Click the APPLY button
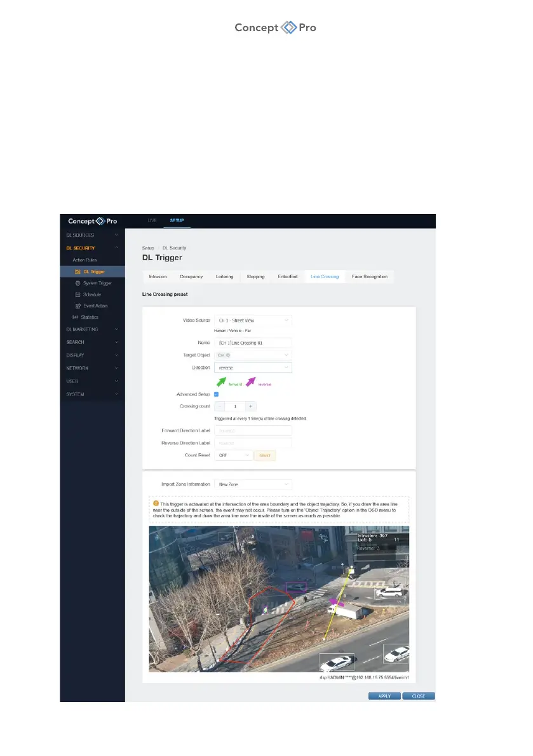This screenshot has width=533, height=756. (384, 696)
